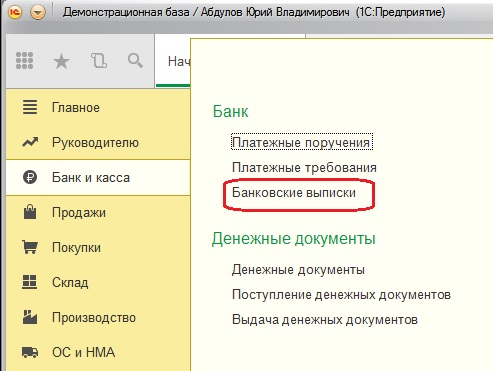Image resolution: width=493 pixels, height=371 pixels.
Task: Click the green Денежные документы group heading
Action: 294,239
